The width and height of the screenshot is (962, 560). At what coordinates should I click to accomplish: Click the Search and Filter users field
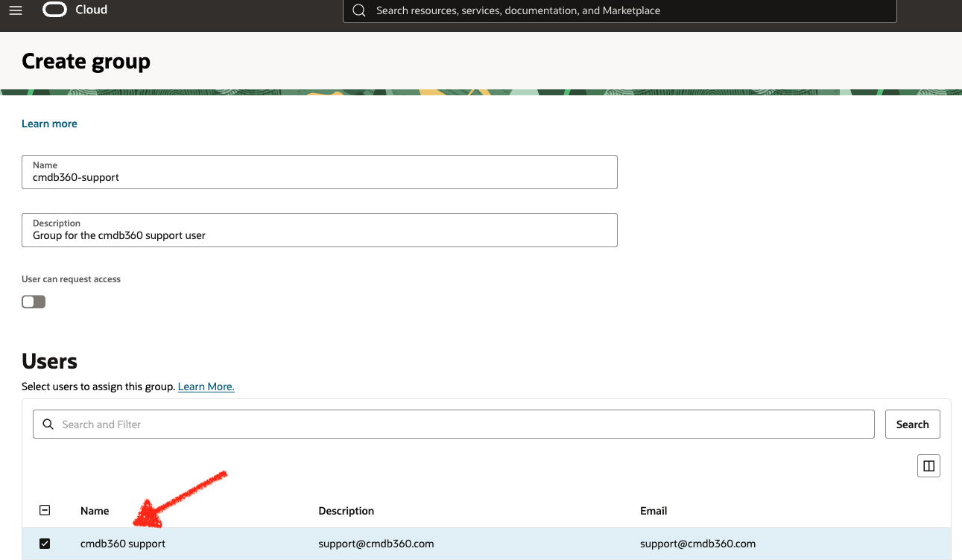(453, 424)
